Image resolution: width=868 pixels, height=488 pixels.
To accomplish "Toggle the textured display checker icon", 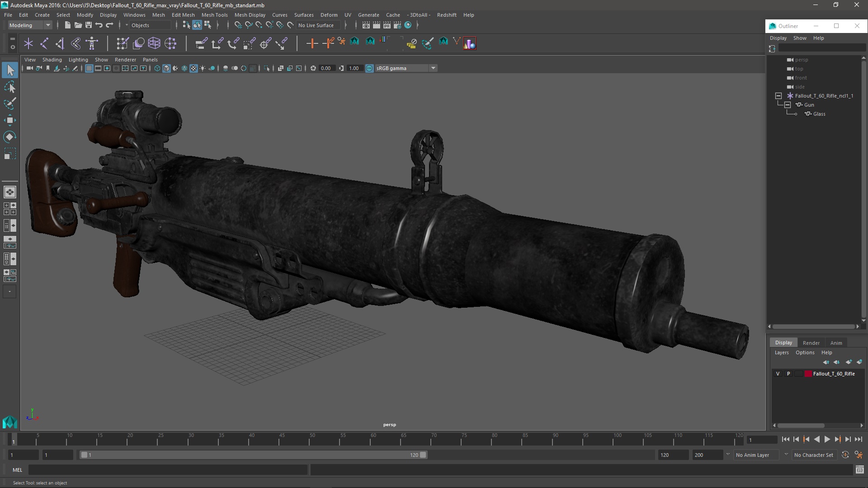I will coord(193,68).
